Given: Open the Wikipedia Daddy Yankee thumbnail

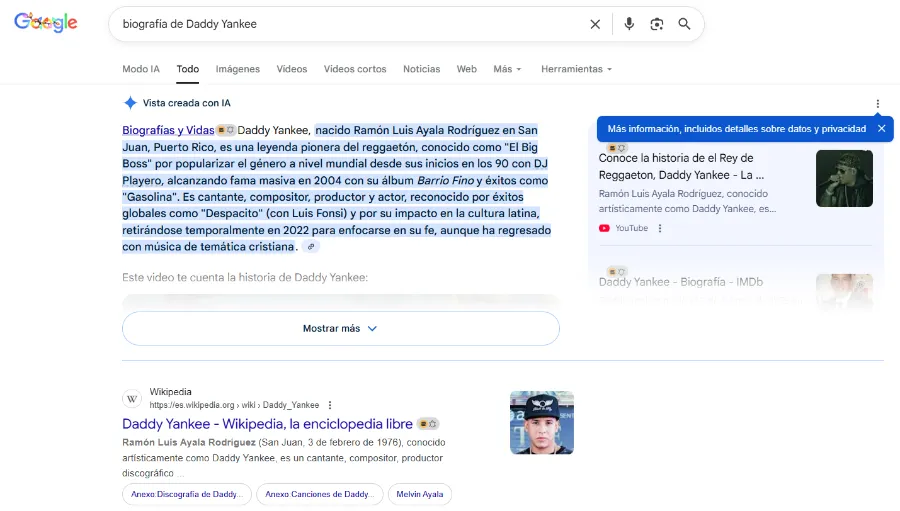Looking at the screenshot, I should (x=542, y=423).
